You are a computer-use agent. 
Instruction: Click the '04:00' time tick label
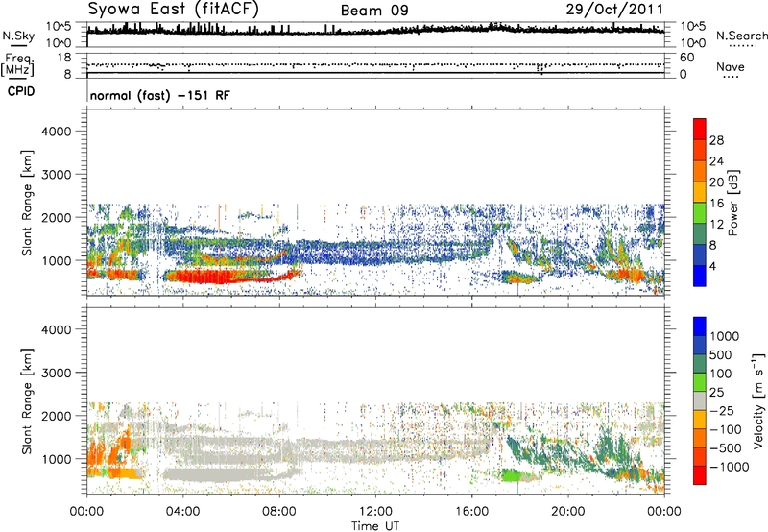click(182, 512)
